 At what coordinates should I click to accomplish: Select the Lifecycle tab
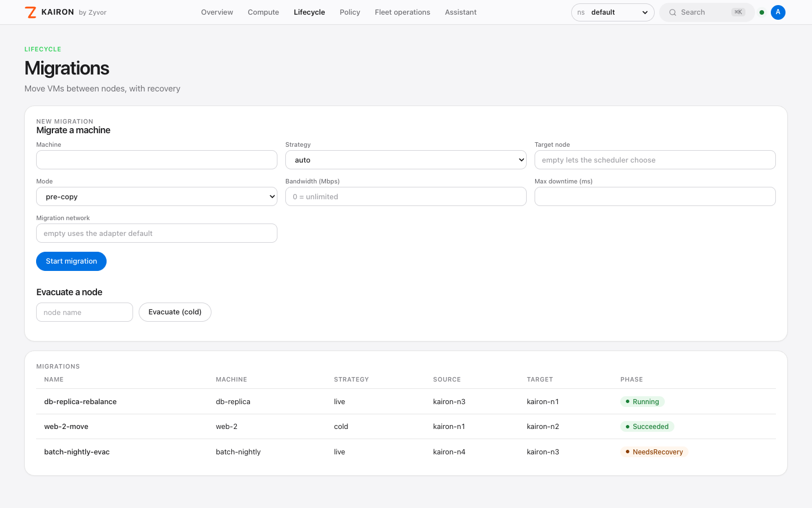tap(309, 12)
